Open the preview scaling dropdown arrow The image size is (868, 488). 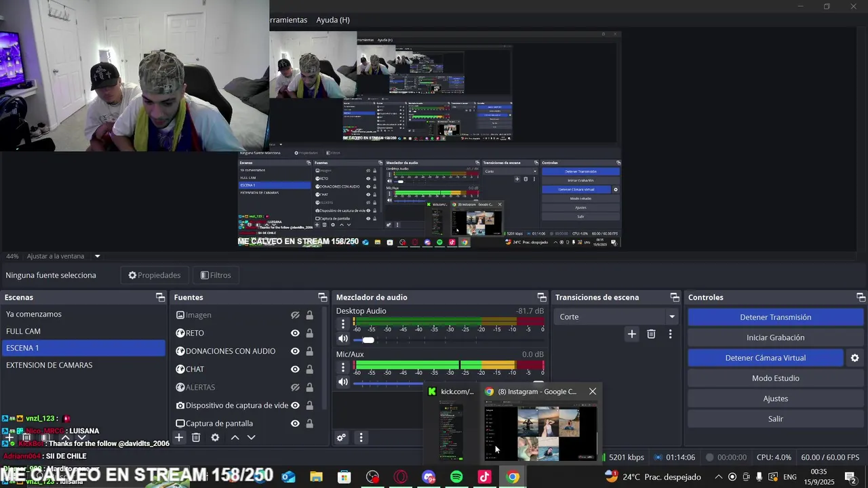97,256
